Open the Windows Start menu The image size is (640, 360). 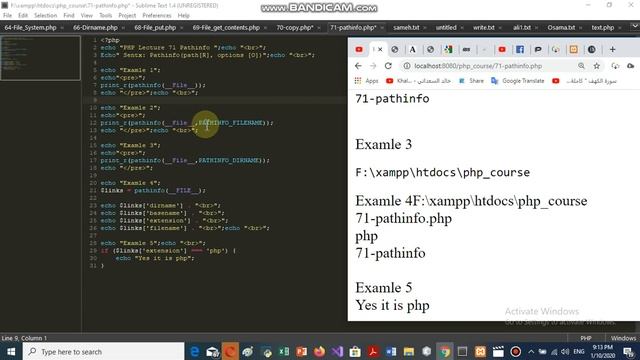tap(11, 351)
